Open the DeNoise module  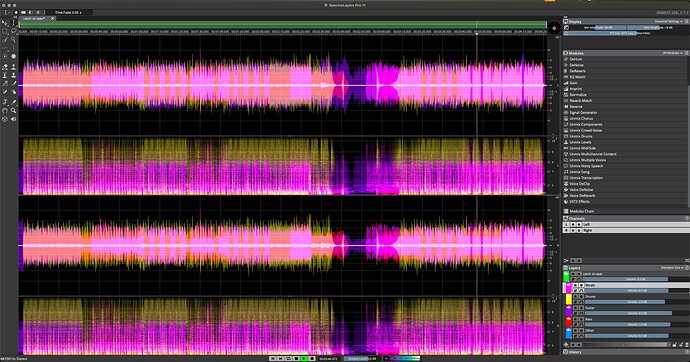point(576,65)
